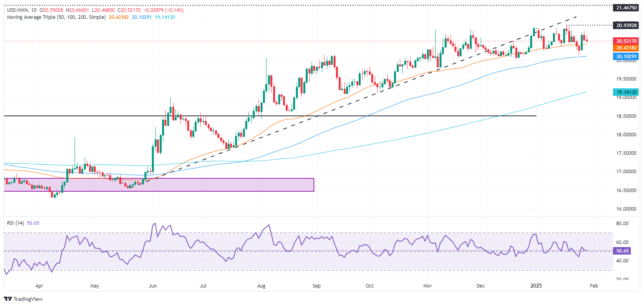Click the RSI (14) indicator label
Image resolution: width=644 pixels, height=306 pixels.
click(x=15, y=223)
